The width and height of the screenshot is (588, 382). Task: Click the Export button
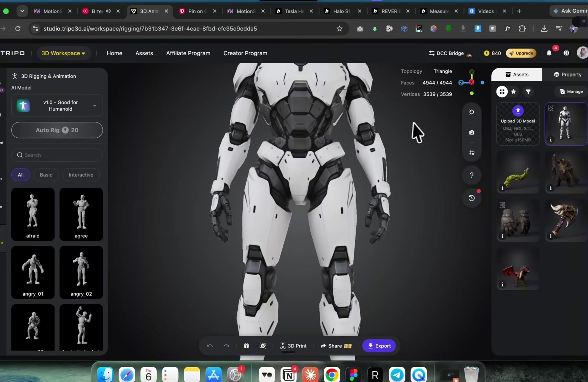click(379, 346)
